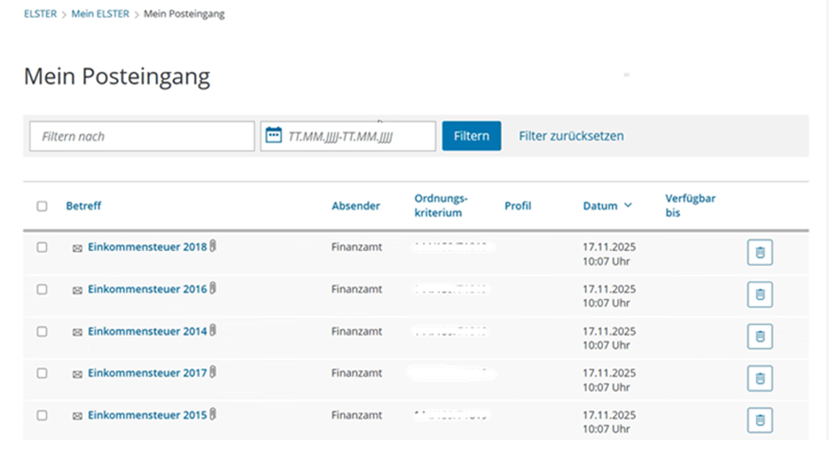Go to ELSTER in the breadcrumb
This screenshot has height=453, width=833.
[x=40, y=14]
